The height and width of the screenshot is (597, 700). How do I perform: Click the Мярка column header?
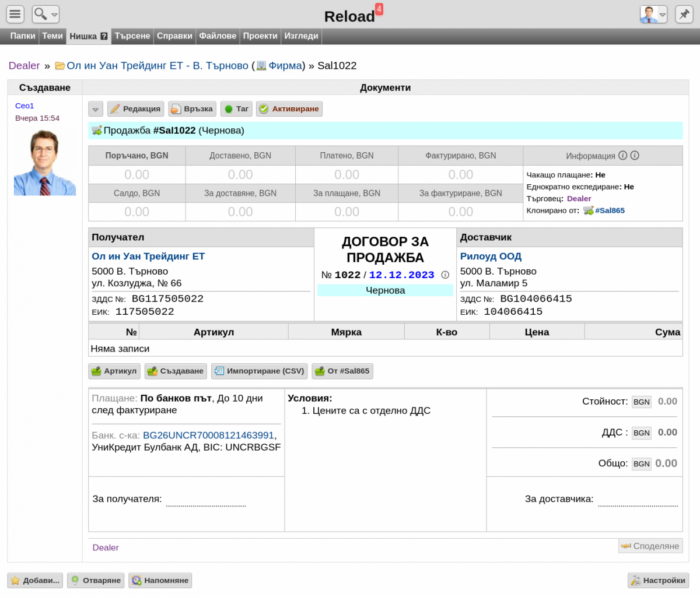(x=346, y=332)
